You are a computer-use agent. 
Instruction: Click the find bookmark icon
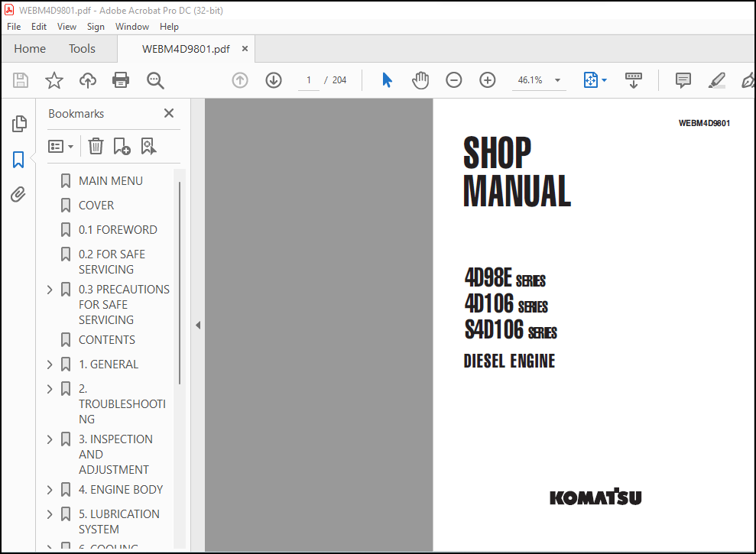pos(148,146)
